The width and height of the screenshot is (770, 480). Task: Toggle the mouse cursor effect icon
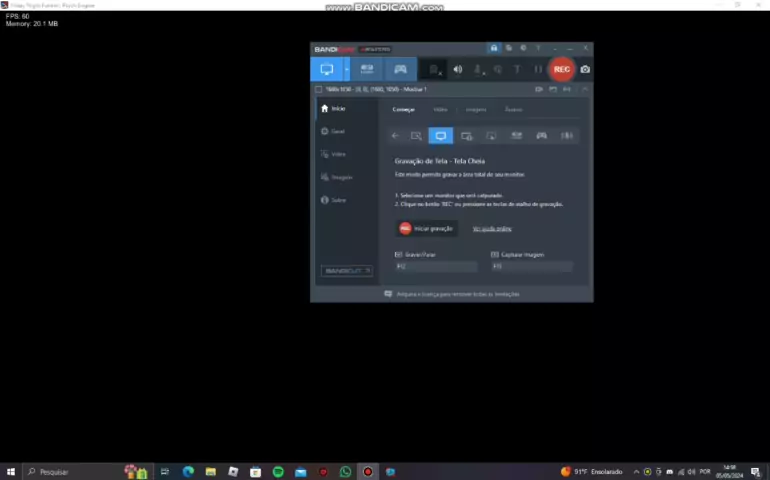[497, 70]
